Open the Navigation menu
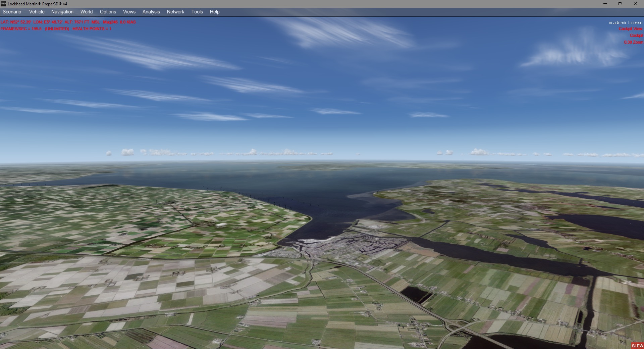 (x=62, y=12)
